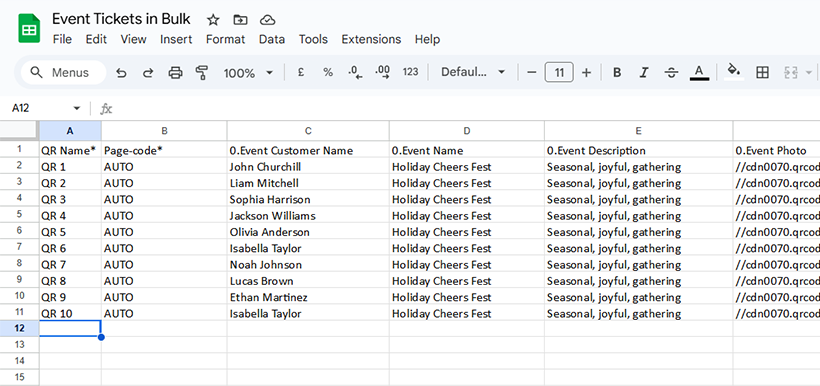Check the cloud save status icon
Viewport: 820px width, 386px height.
268,20
